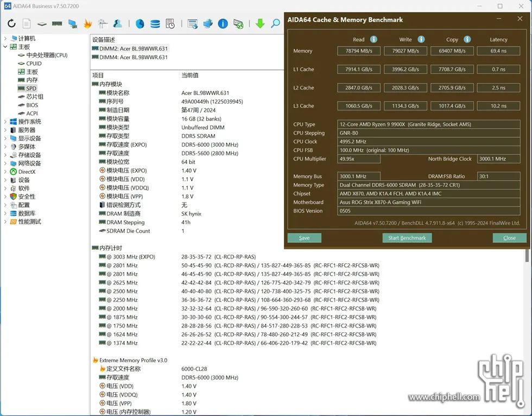
Task: Minimize the benchmark dialog
Action: (499, 19)
